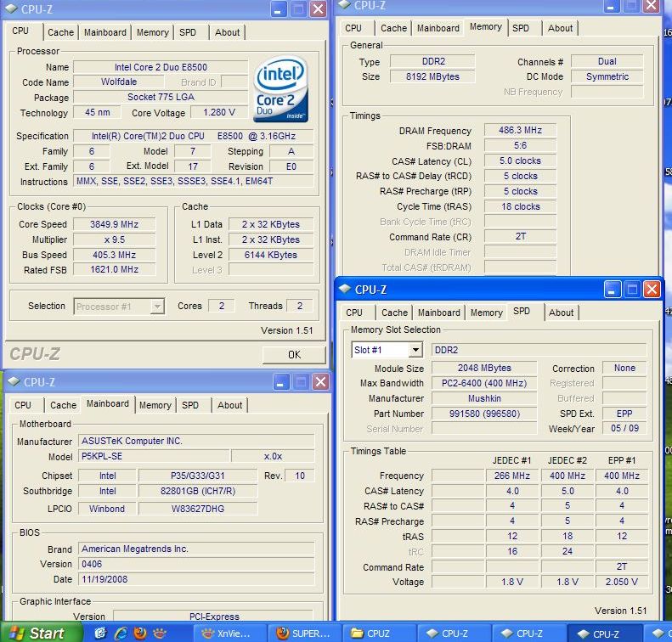Open XnView from the quick launch icon
Screen dimensions: 672x642
(x=160, y=633)
